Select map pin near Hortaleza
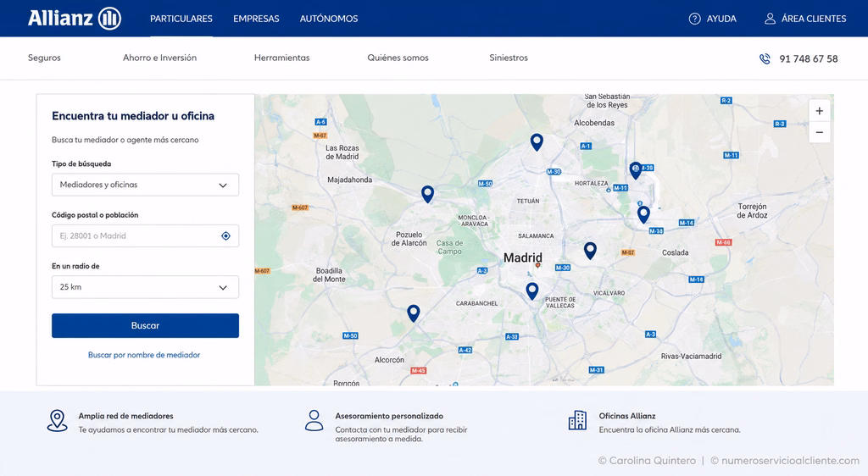 (x=636, y=170)
